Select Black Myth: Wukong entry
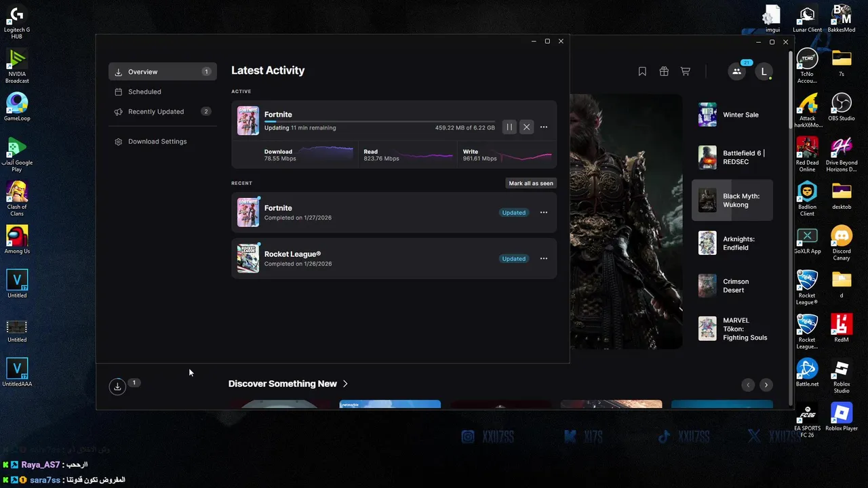This screenshot has width=868, height=488. point(732,200)
